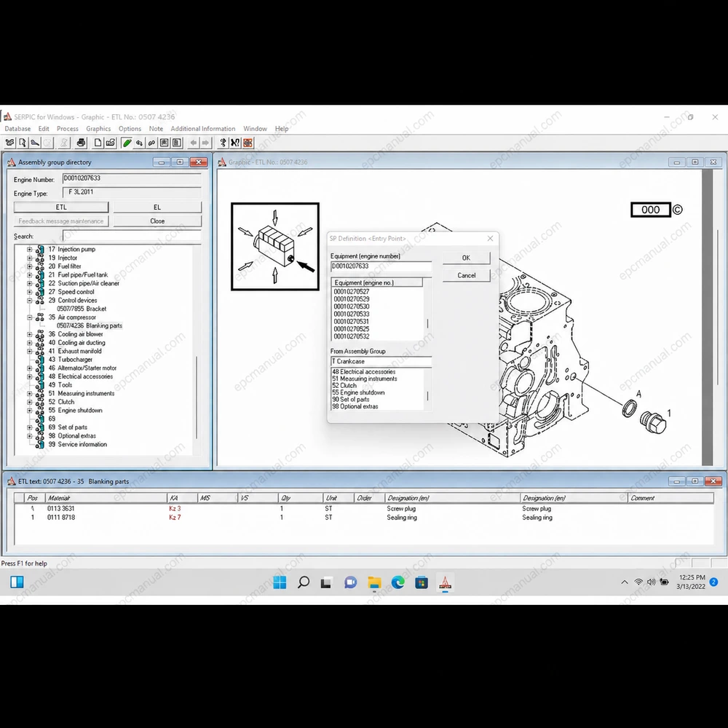
Task: Open the Process menu
Action: [67, 129]
